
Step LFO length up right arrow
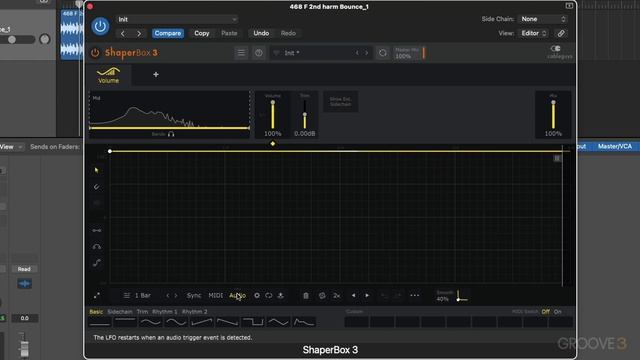pos(176,296)
